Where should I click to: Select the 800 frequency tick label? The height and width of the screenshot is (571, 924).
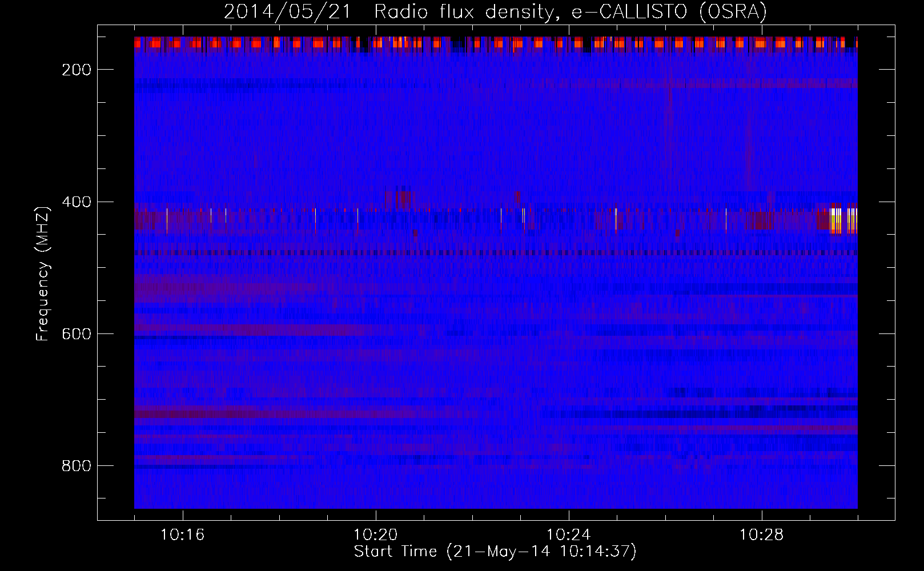coord(76,466)
